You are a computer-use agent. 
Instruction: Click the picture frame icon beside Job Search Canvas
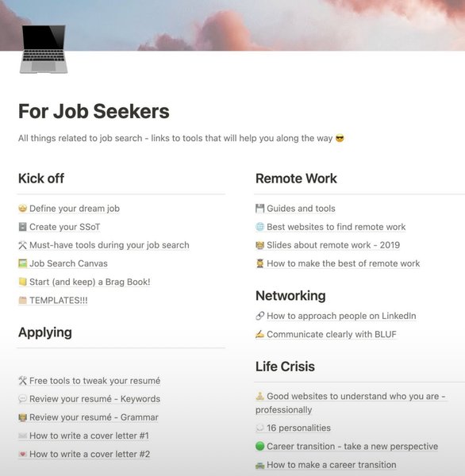coord(22,263)
